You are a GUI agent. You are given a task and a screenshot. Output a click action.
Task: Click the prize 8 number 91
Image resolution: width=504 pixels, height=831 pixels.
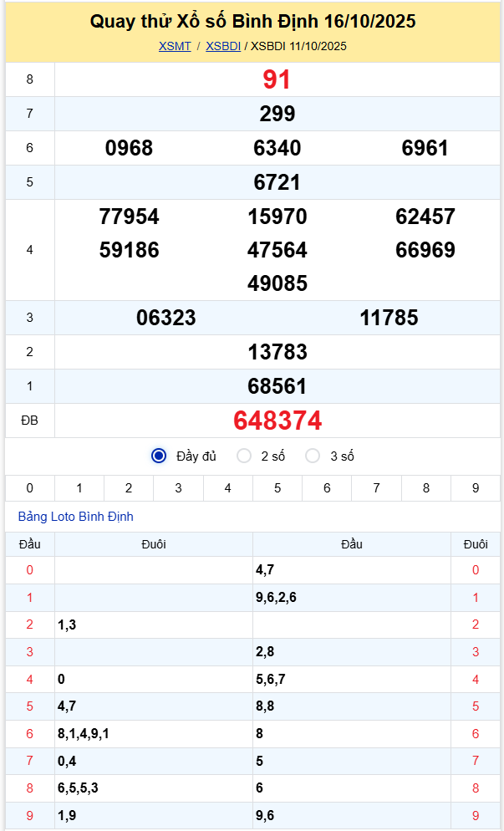point(277,79)
